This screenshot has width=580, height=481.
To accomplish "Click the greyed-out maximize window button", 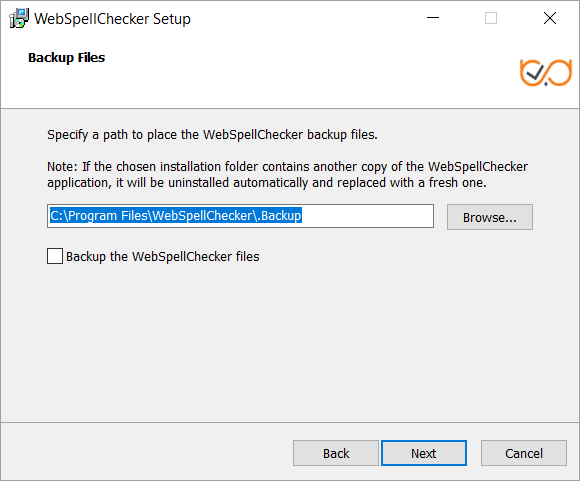I will coord(491,18).
